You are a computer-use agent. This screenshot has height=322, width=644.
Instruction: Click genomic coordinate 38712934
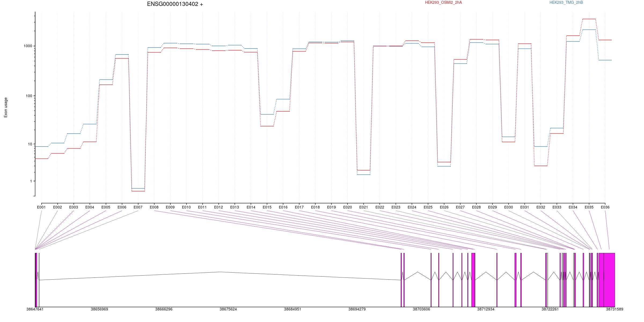(x=486, y=309)
